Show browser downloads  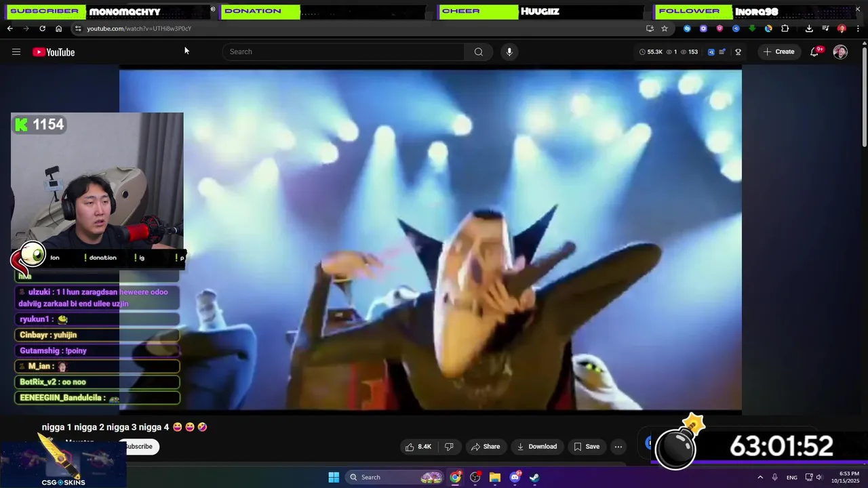[x=809, y=28]
